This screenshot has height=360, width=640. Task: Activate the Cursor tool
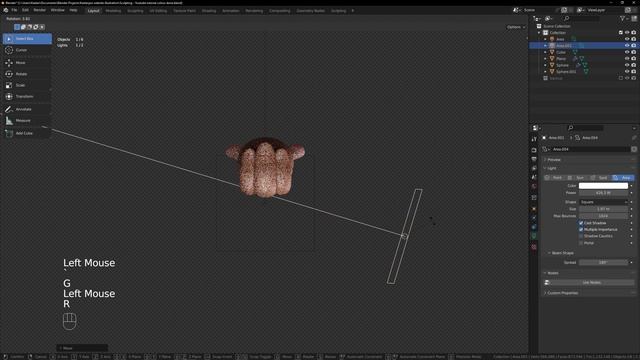27,50
